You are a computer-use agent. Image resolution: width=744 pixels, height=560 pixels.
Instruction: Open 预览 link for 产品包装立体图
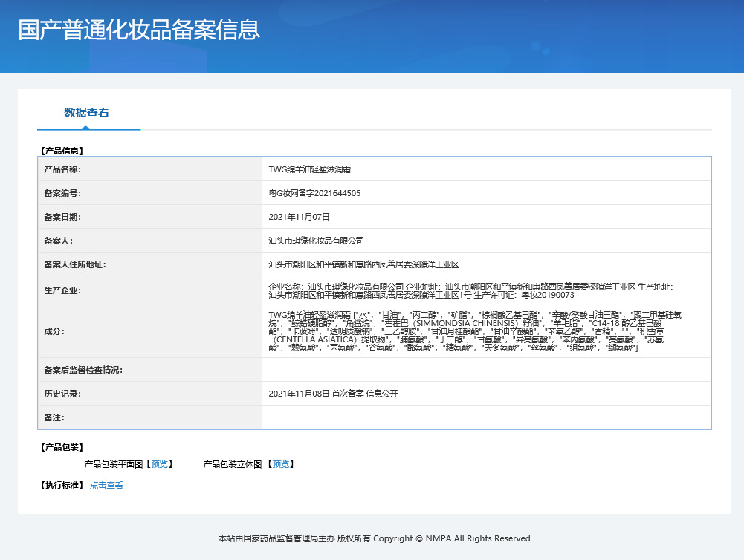pos(280,464)
